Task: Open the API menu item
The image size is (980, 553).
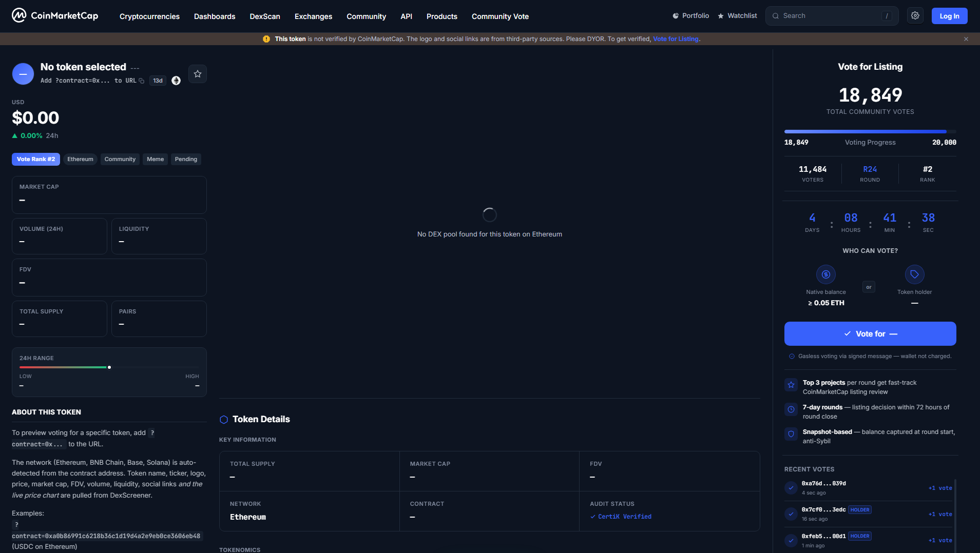Action: (406, 16)
